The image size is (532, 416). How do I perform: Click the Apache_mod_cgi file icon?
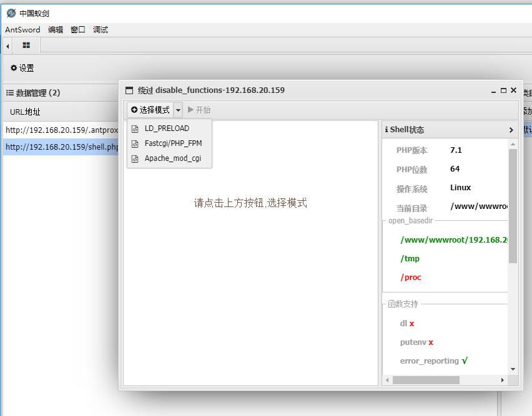coord(135,158)
